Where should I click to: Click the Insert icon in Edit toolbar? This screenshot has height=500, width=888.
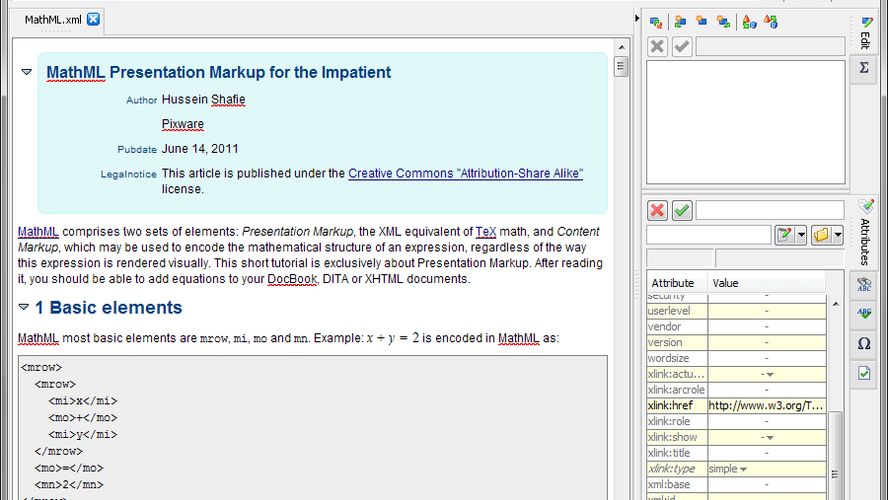click(702, 21)
